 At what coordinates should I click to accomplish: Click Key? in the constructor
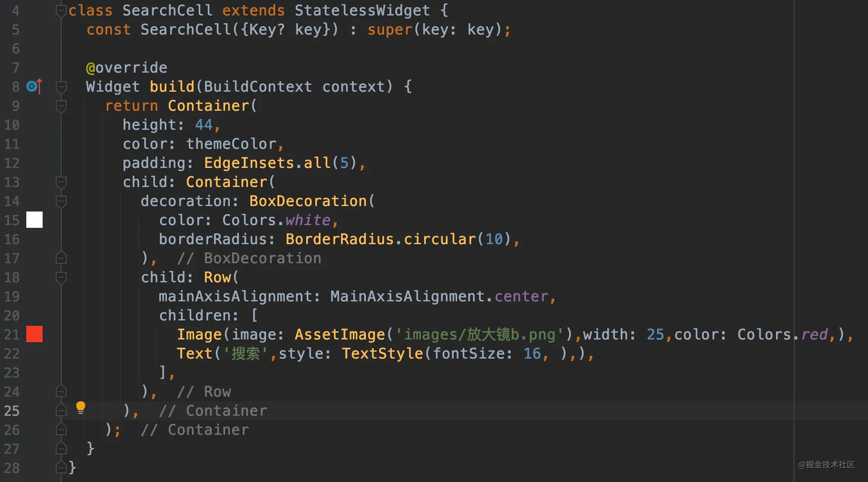coord(268,30)
